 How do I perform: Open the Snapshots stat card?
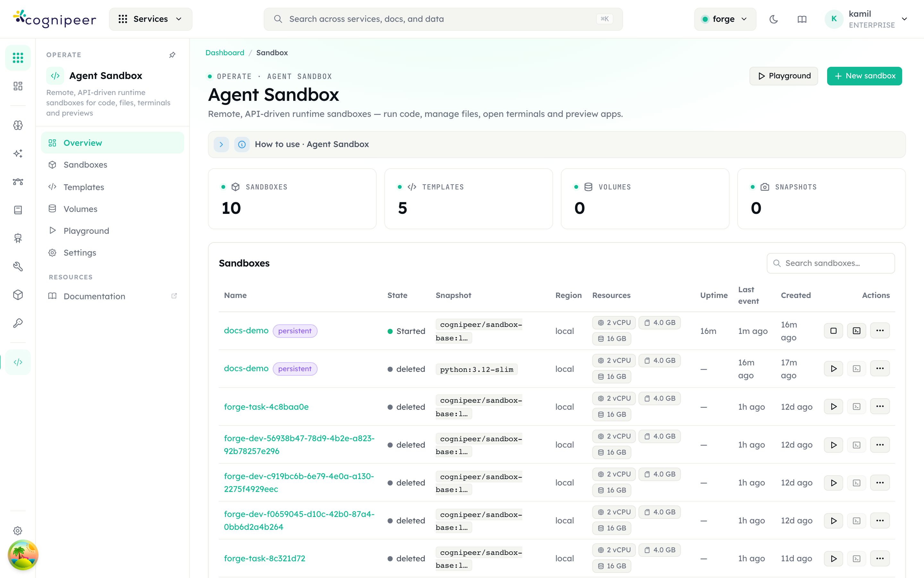821,199
